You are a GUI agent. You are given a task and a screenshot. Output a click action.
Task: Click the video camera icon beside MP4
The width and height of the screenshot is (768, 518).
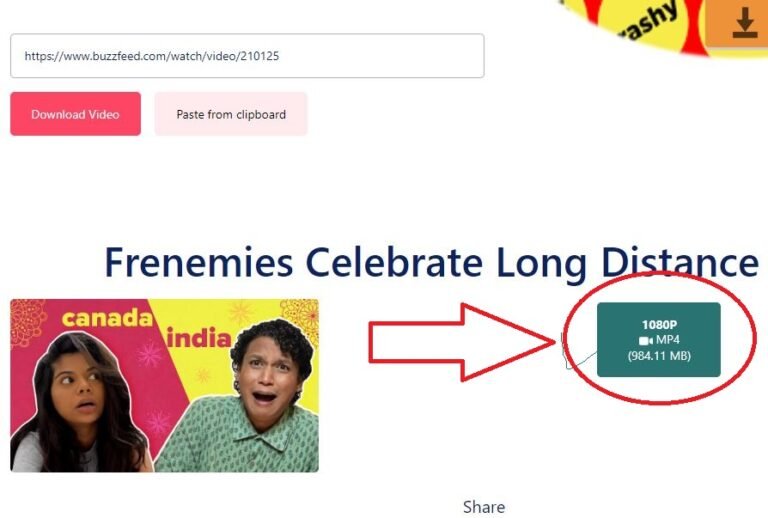[646, 340]
